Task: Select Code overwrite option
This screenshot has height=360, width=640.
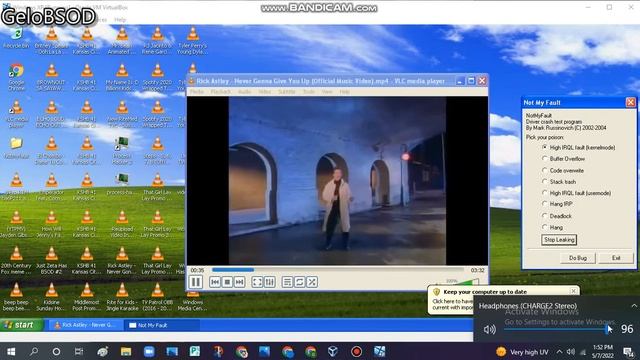Action: pos(562,171)
